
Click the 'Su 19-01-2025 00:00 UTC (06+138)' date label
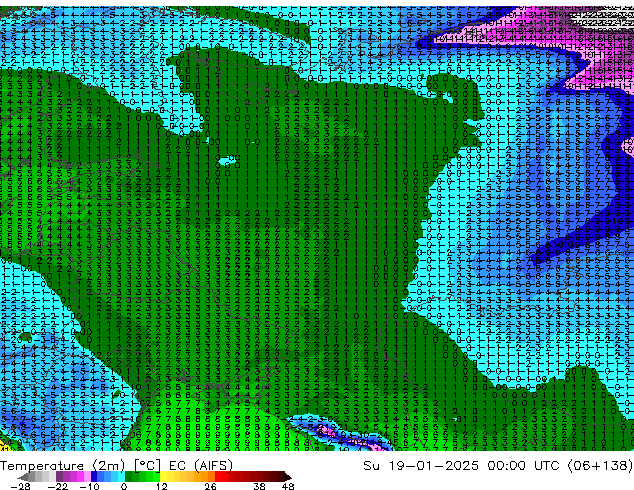click(x=498, y=466)
